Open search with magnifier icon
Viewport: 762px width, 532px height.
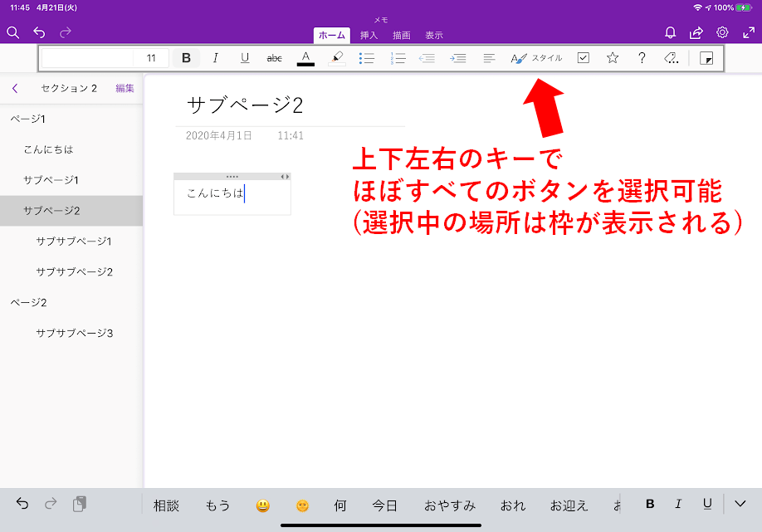point(13,32)
